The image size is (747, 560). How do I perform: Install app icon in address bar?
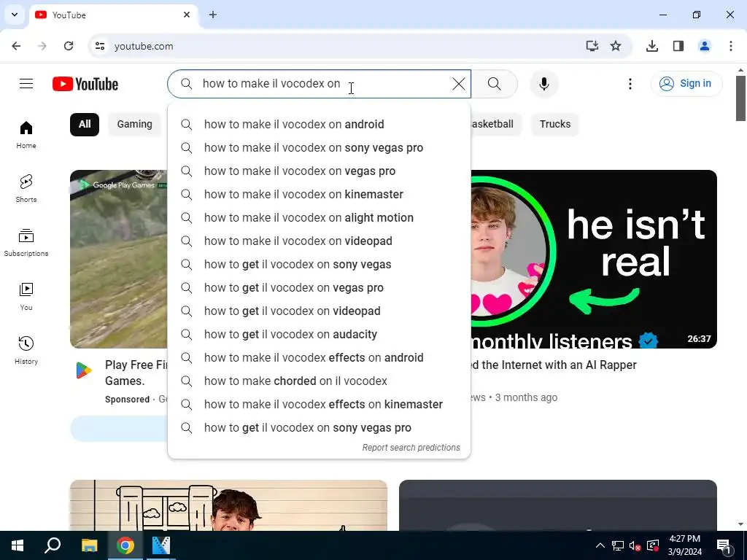tap(592, 46)
